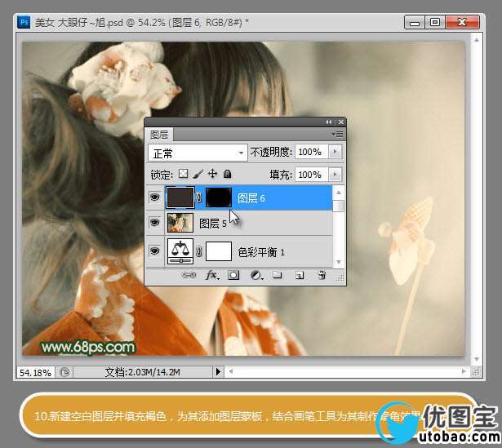This screenshot has width=502, height=448.
Task: Click layers list scroll down arrow
Action: tap(339, 262)
